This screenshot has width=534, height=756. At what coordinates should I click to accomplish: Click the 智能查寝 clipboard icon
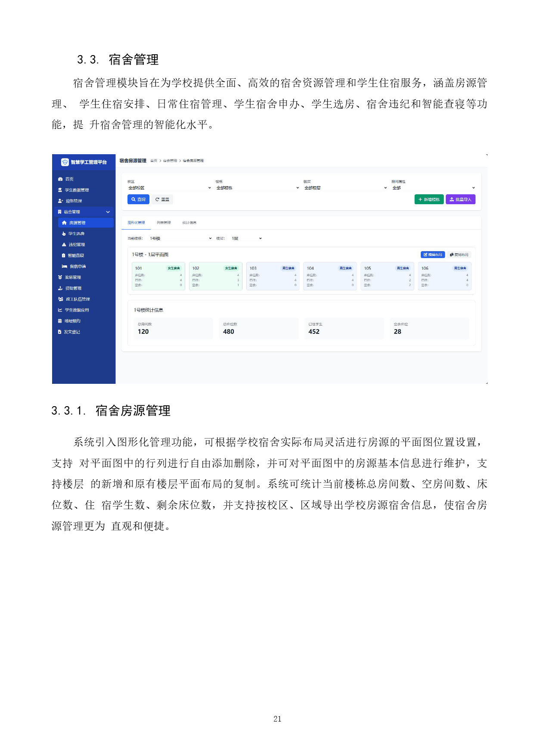[64, 255]
